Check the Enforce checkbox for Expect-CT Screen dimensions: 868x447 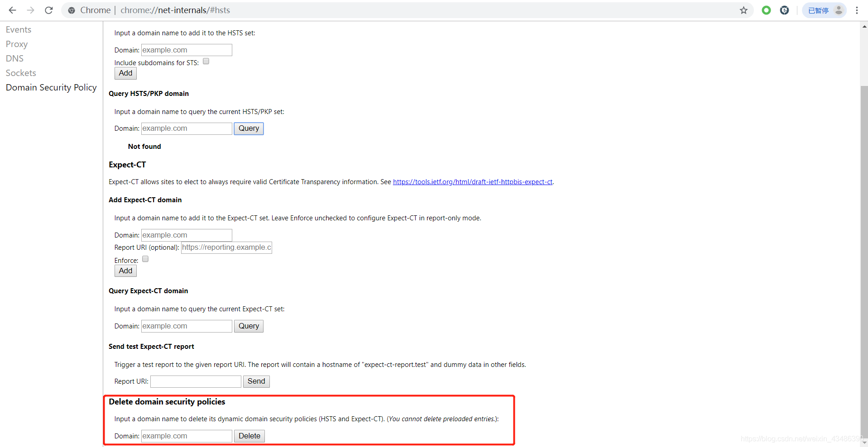[145, 258]
